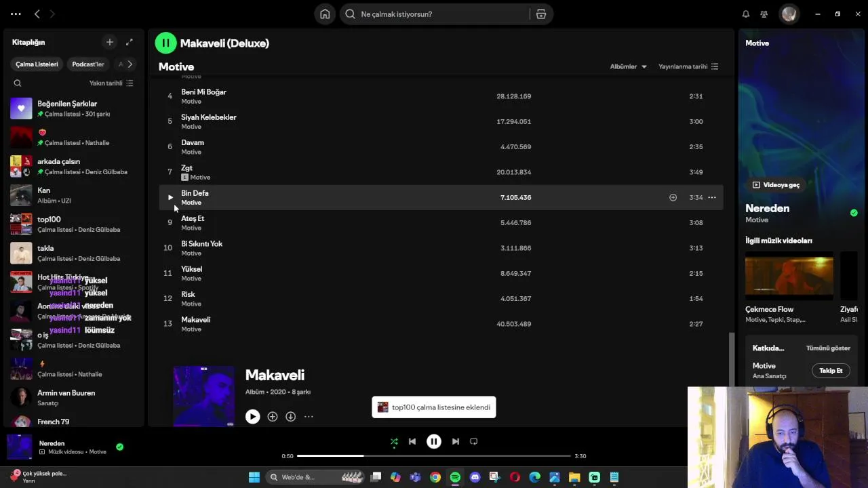This screenshot has width=868, height=488.
Task: Open the Motive artist link under Nereden
Action: (x=757, y=220)
